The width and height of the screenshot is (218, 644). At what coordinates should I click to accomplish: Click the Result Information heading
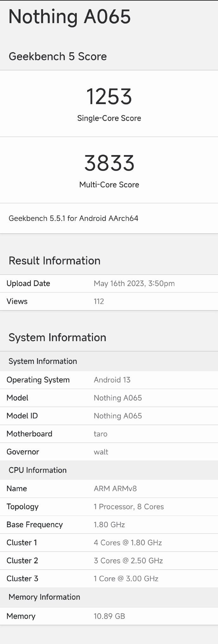[54, 261]
